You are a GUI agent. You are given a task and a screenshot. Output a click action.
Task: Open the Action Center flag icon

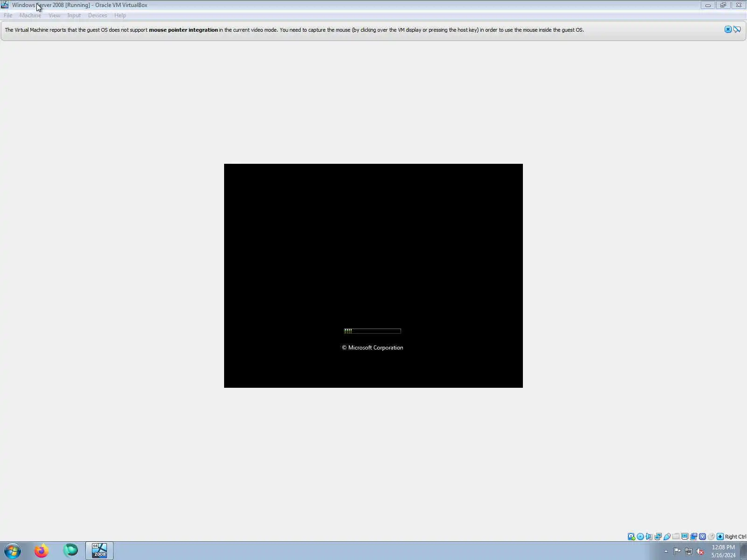coord(677,551)
